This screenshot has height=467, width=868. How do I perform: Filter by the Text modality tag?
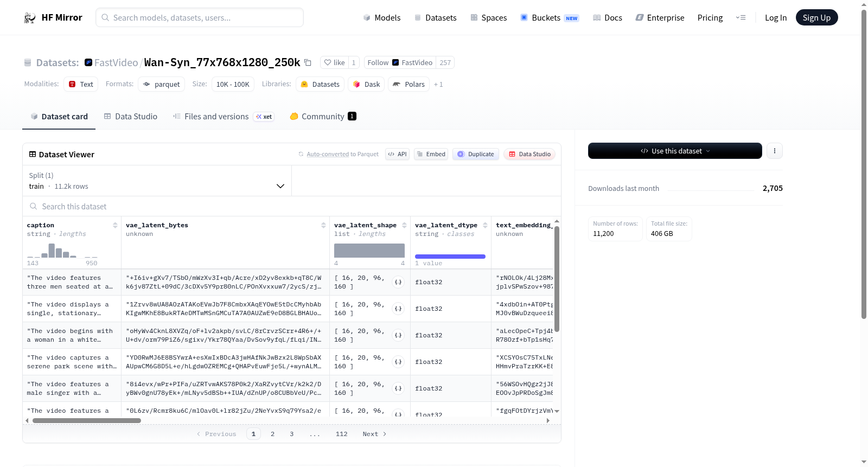click(x=81, y=84)
